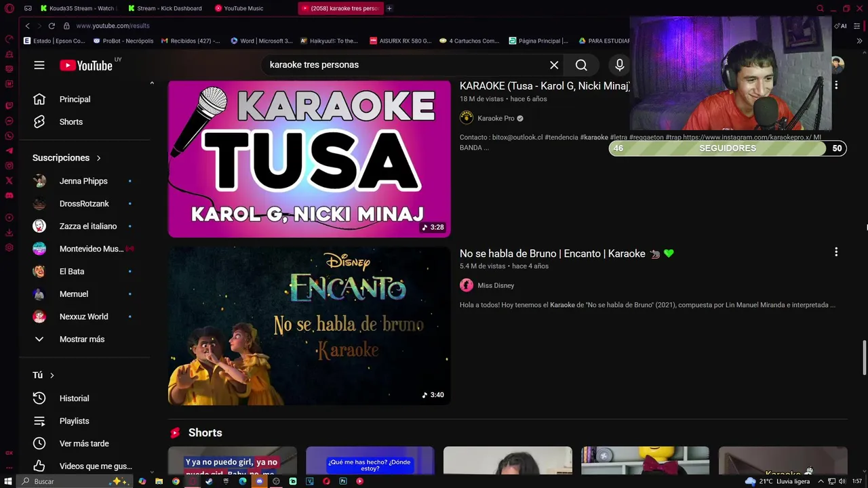Screen dimensions: 868x488
Task: Open Discord from the taskbar
Action: point(259,481)
